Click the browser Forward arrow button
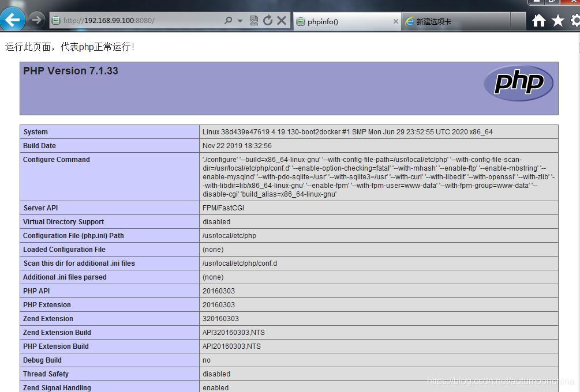This screenshot has height=392, width=580. (x=36, y=20)
